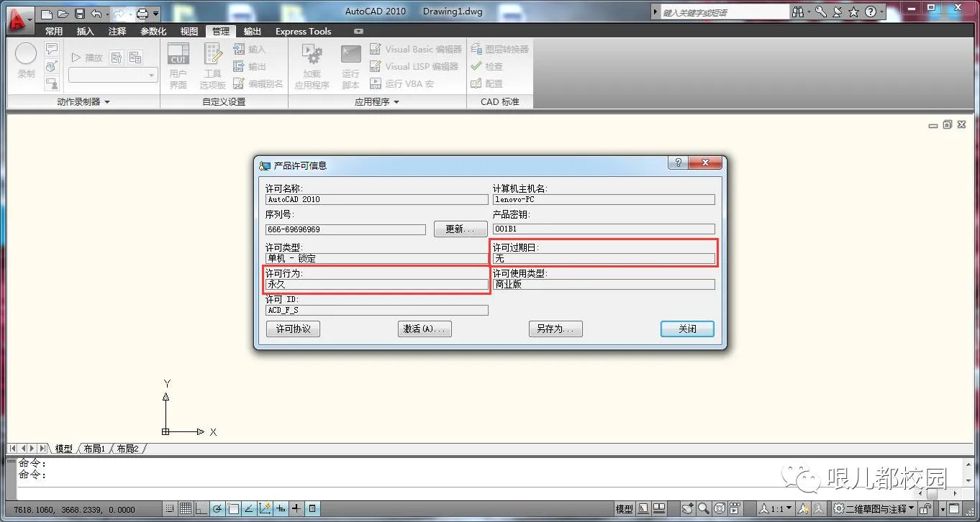Switch to the 常用 ribbon tab
Viewport: 980px width, 522px height.
tap(54, 32)
